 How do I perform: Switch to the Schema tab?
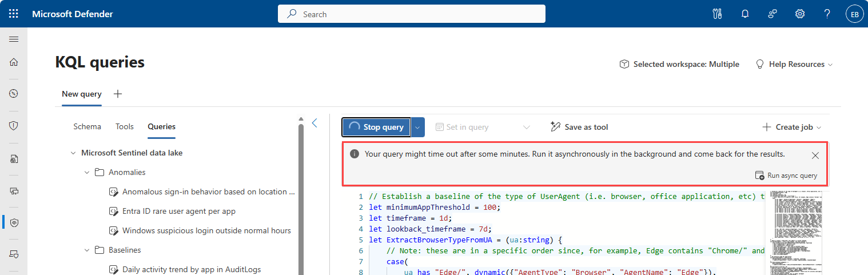87,126
